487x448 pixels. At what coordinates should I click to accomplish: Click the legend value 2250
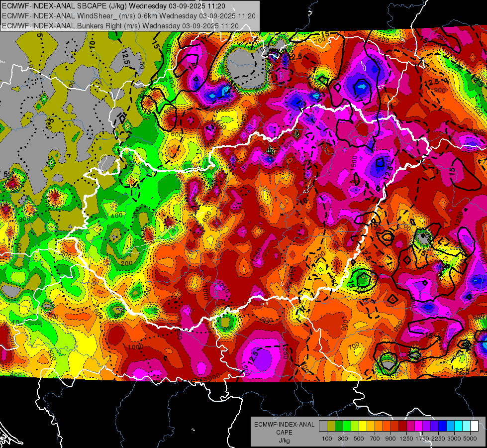click(x=439, y=439)
